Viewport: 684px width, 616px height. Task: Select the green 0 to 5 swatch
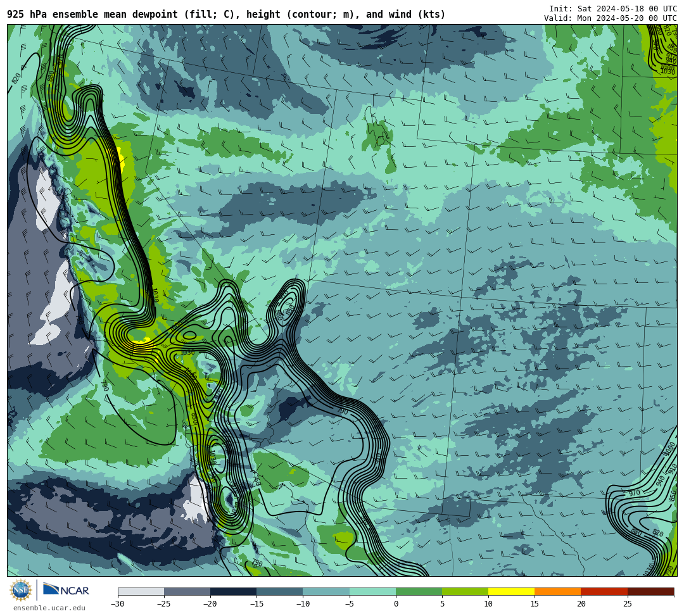click(x=419, y=591)
